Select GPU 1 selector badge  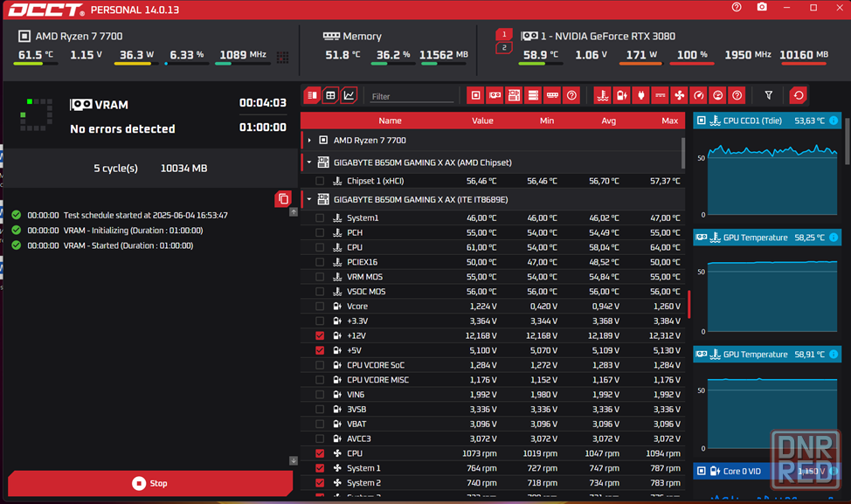tap(503, 34)
